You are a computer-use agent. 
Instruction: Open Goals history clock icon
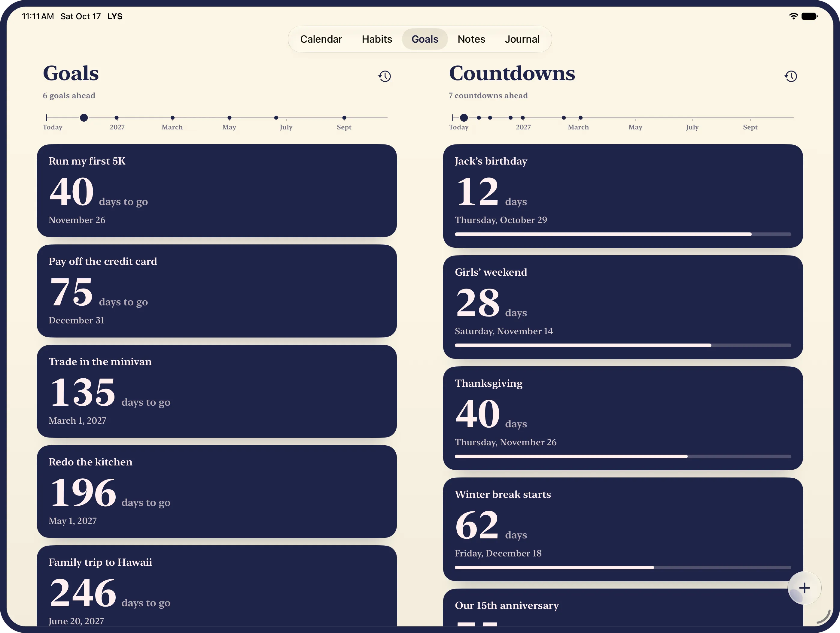pyautogui.click(x=385, y=76)
